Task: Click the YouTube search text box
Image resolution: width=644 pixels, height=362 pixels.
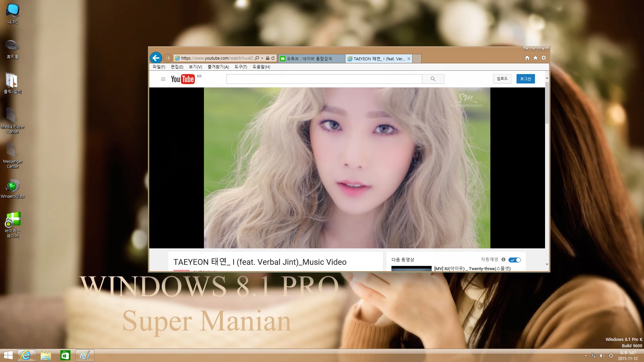Action: point(324,79)
